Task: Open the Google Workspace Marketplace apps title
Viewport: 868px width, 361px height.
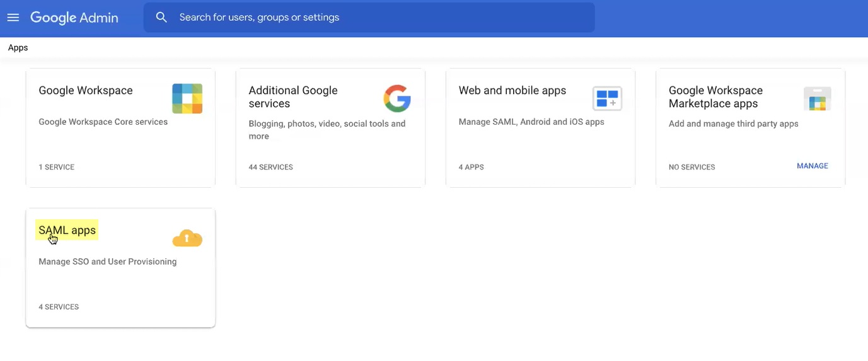Action: (x=715, y=97)
